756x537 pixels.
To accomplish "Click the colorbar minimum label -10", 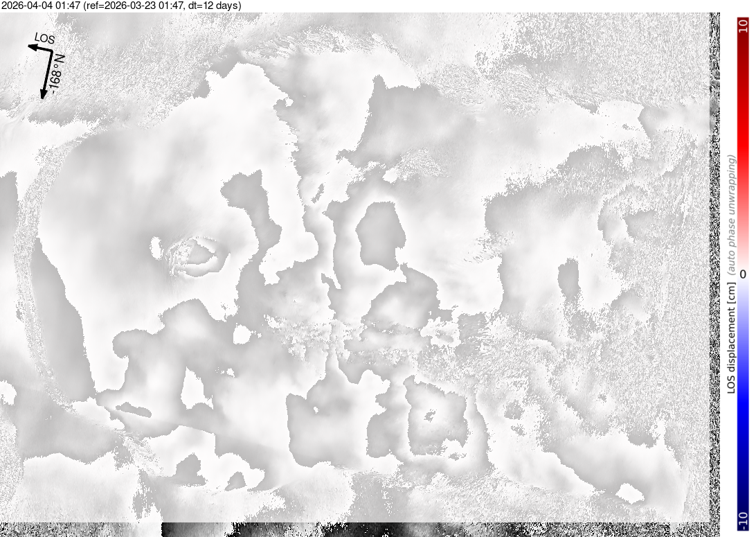I will point(743,520).
